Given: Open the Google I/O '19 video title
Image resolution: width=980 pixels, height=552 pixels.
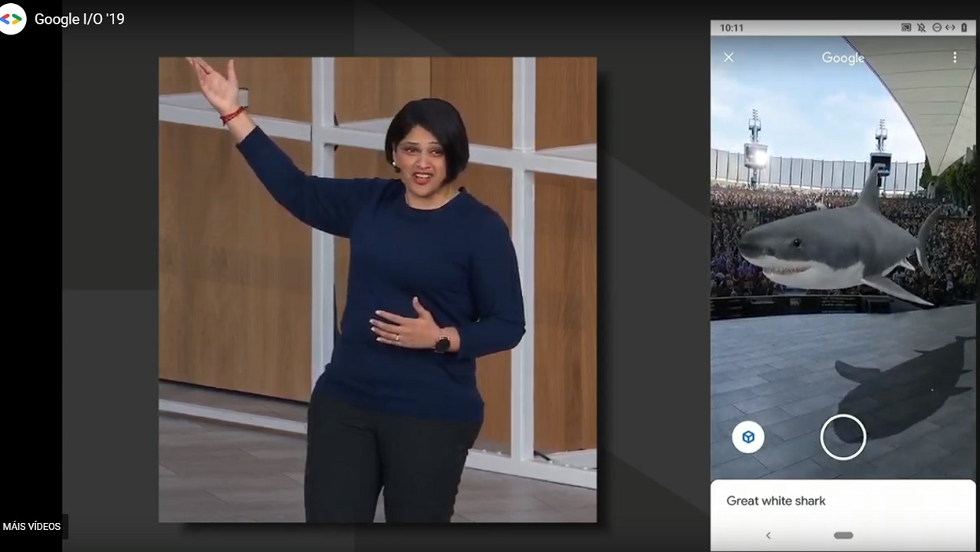Looking at the screenshot, I should click(x=79, y=19).
